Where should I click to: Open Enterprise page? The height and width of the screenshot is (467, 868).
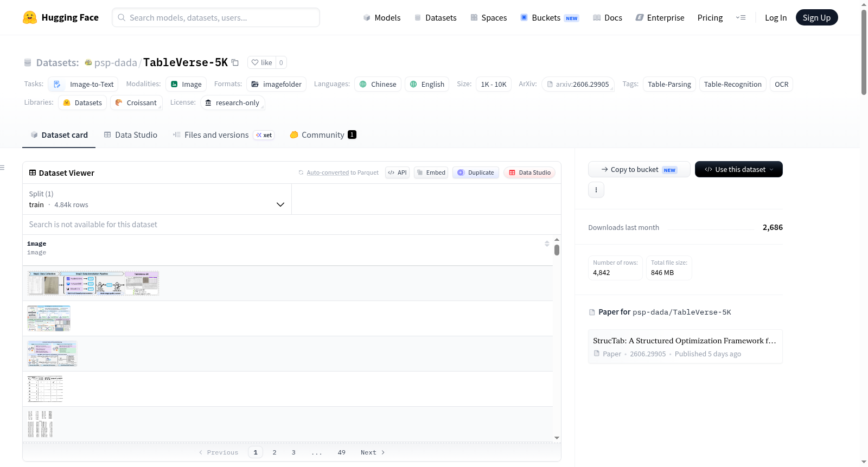coord(660,17)
